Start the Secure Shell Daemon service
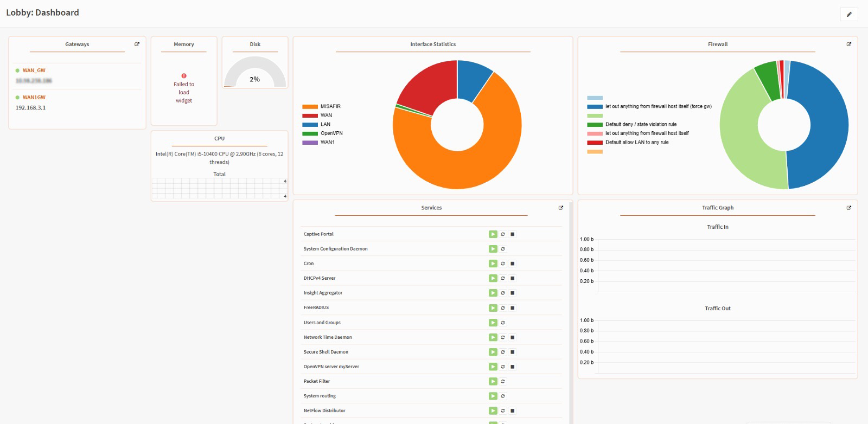 pos(493,352)
